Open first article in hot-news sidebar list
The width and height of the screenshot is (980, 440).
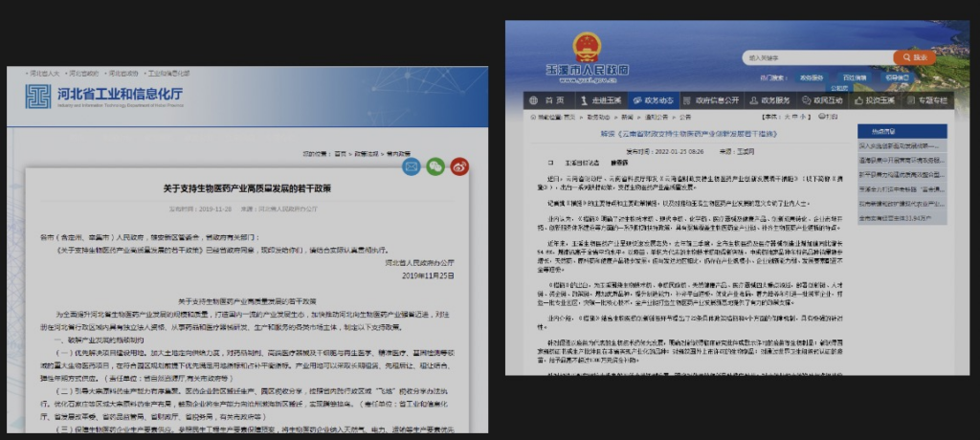pos(902,145)
